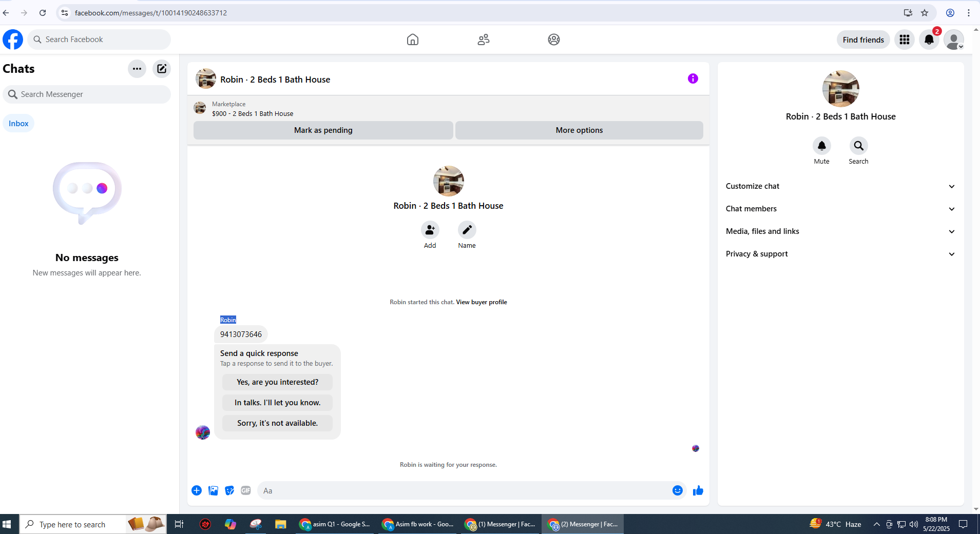Click the message bubble 9413073646

coord(241,334)
